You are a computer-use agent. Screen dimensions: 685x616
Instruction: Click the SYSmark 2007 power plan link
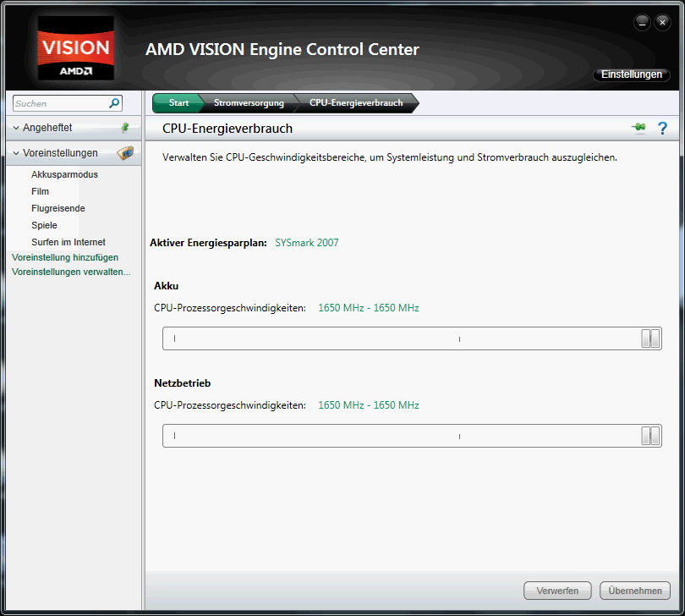pos(307,243)
